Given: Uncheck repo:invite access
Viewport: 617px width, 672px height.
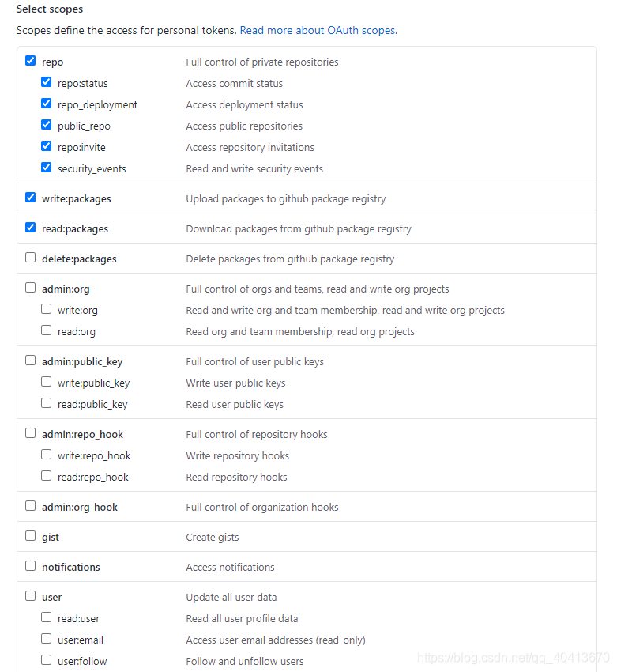Looking at the screenshot, I should (46, 145).
